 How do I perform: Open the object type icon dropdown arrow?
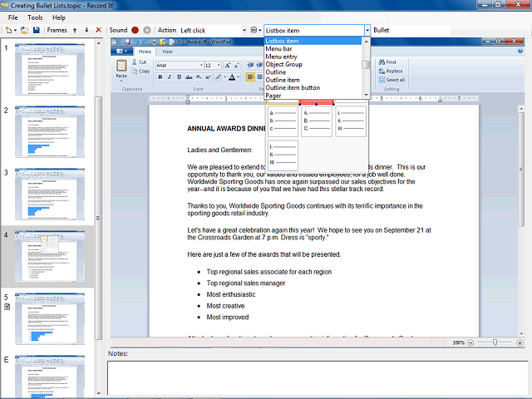260,31
